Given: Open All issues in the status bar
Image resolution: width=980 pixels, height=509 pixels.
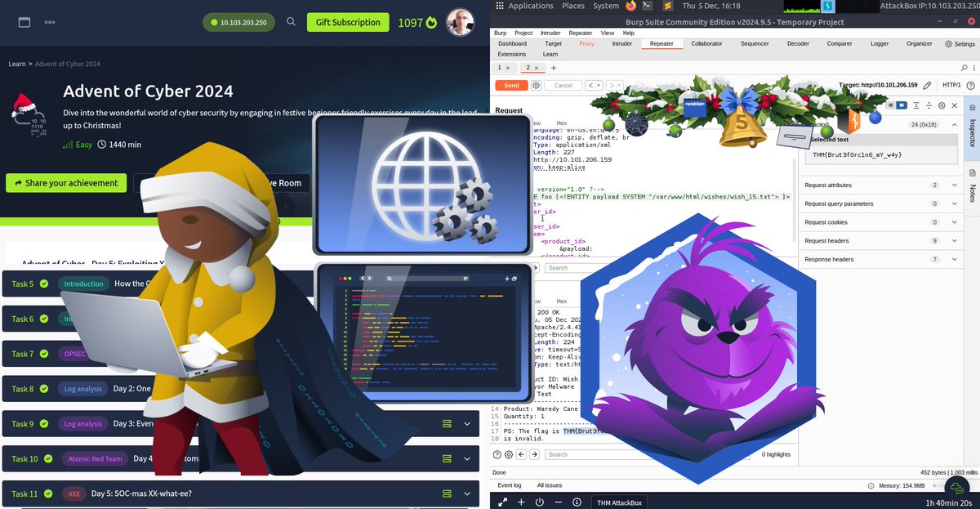Looking at the screenshot, I should click(549, 485).
